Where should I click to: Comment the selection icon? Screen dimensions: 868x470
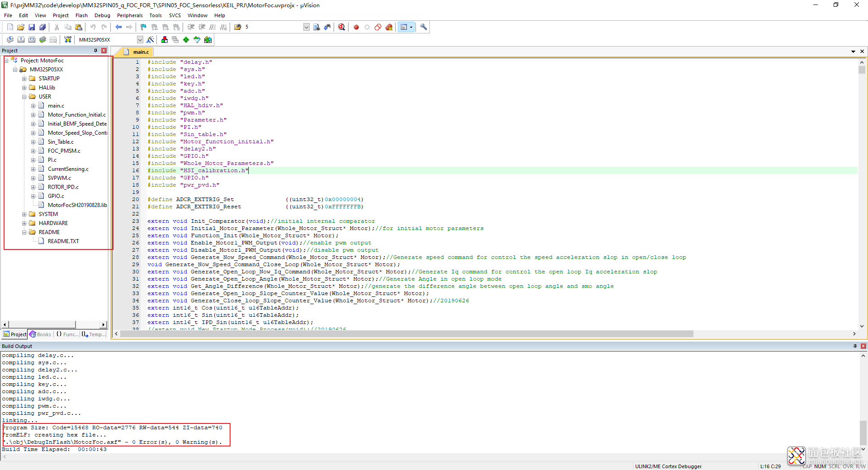click(212, 27)
